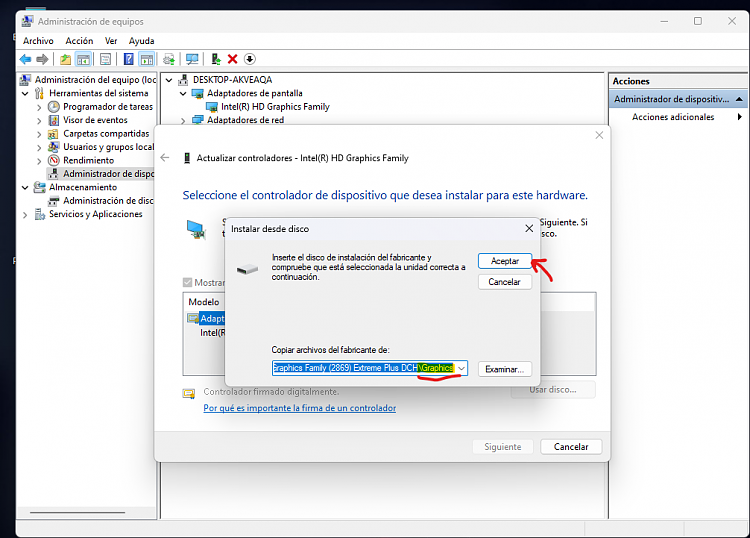Screen dimensions: 750x538
Task: Collapse the Adaptadores de pantalla category
Action: pos(183,94)
